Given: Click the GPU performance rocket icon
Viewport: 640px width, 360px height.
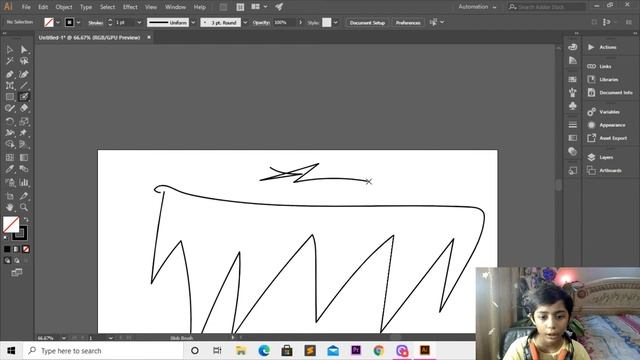Looking at the screenshot, I should pos(279,7).
